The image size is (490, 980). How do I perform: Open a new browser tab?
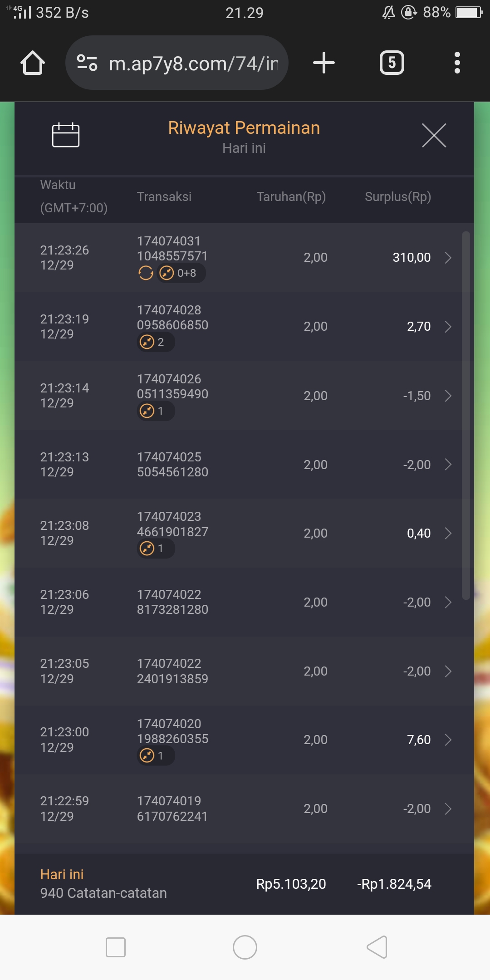[324, 63]
